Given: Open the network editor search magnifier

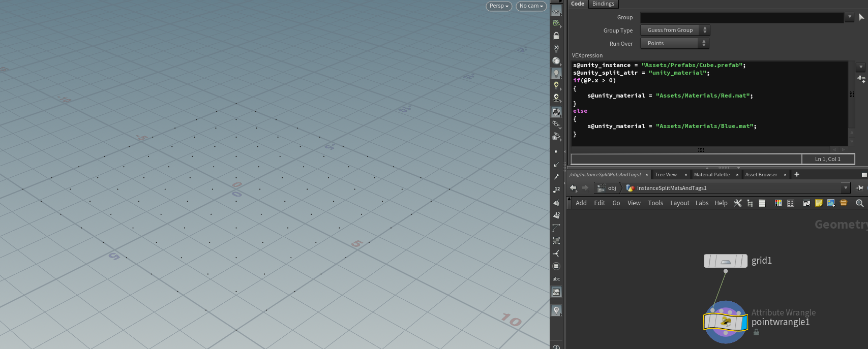Looking at the screenshot, I should (859, 203).
